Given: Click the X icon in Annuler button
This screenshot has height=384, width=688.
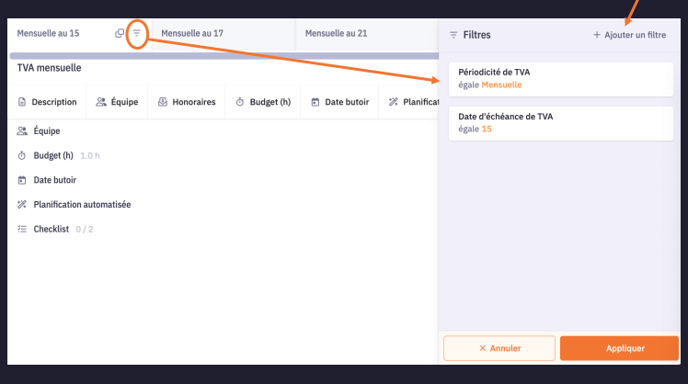Looking at the screenshot, I should tap(483, 348).
